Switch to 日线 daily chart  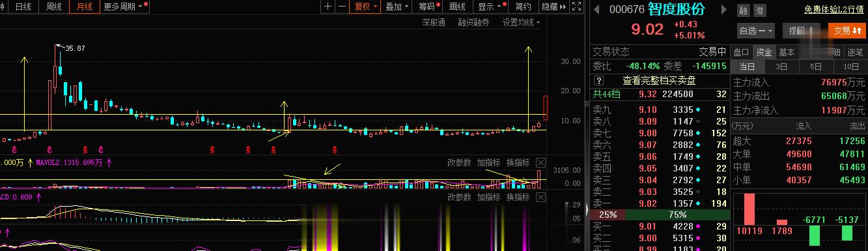point(23,7)
